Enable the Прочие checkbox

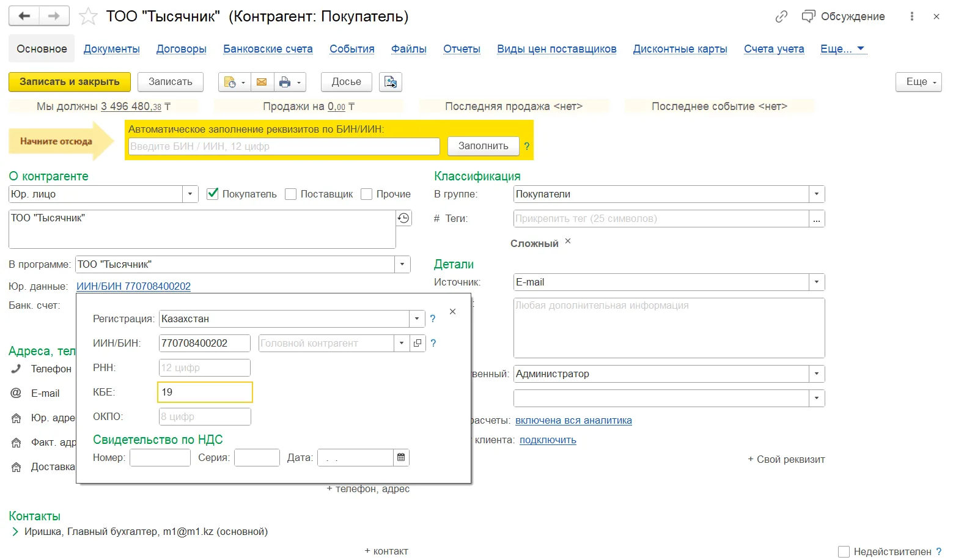[x=367, y=194]
